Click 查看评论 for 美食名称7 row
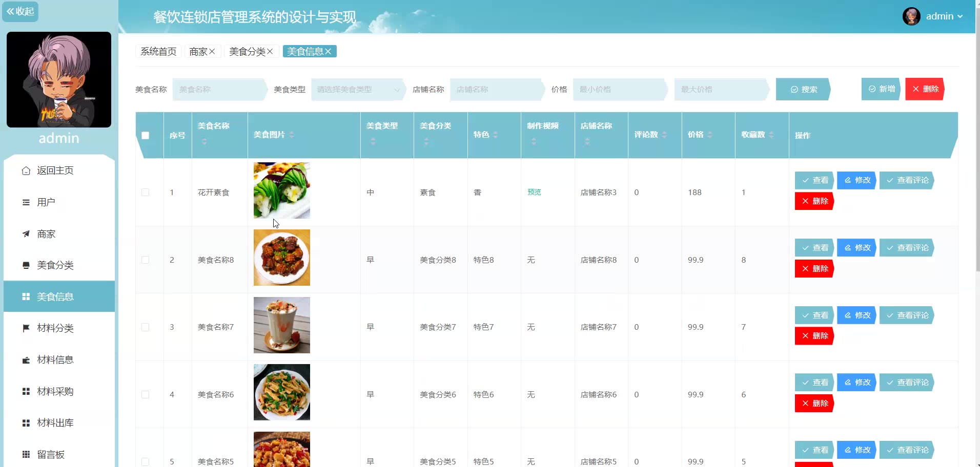This screenshot has width=980, height=467. (x=907, y=315)
